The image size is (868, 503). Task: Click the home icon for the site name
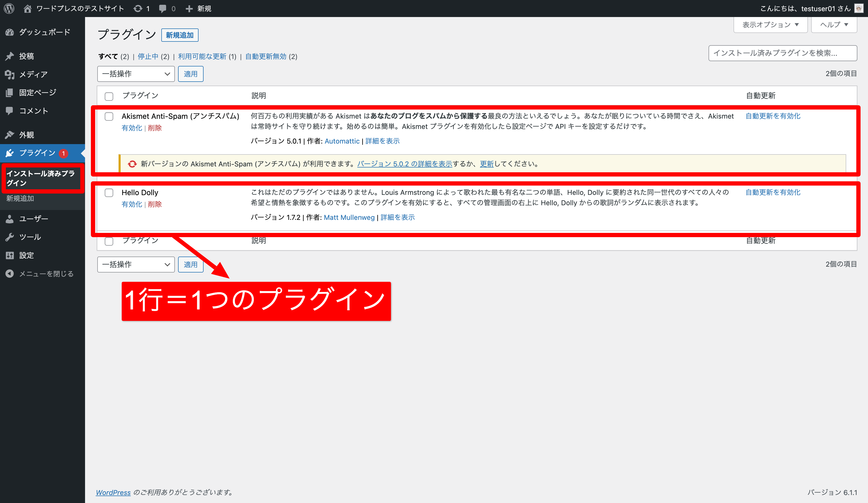pos(28,8)
